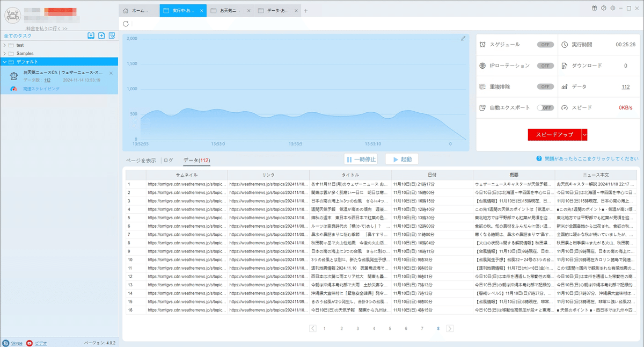Select the データ(112) tab
644x347 pixels.
tap(196, 160)
